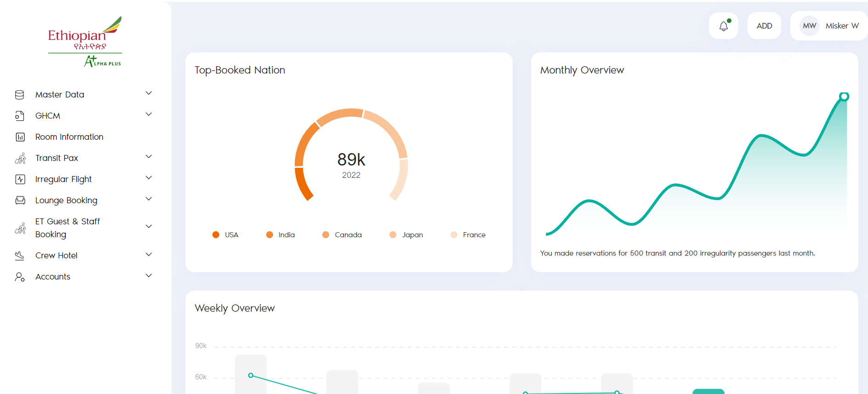The width and height of the screenshot is (868, 394).
Task: Expand the Crew Hotel chevron
Action: [x=148, y=255]
